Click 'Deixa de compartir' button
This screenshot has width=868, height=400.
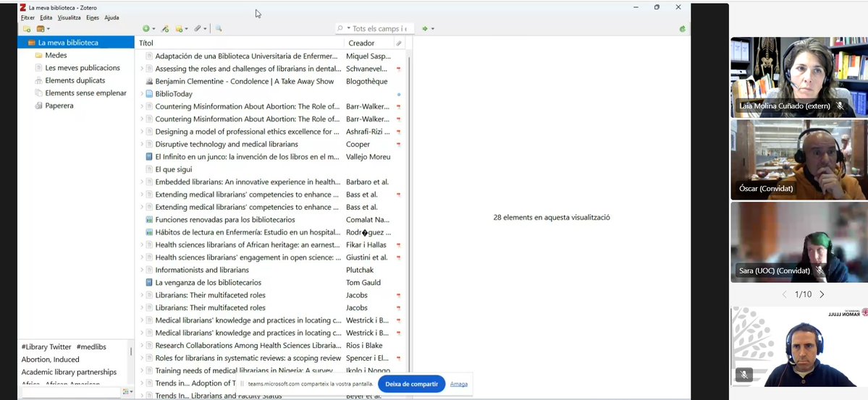click(411, 384)
